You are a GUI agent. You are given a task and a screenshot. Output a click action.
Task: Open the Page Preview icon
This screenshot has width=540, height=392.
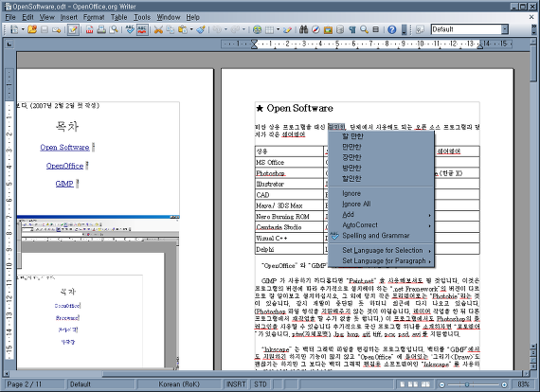tap(114, 30)
